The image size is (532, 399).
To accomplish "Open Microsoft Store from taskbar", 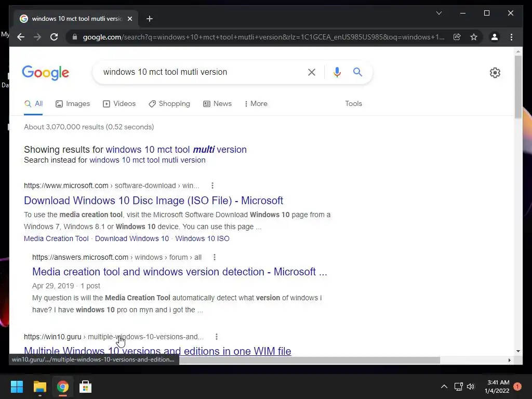I will (85, 387).
